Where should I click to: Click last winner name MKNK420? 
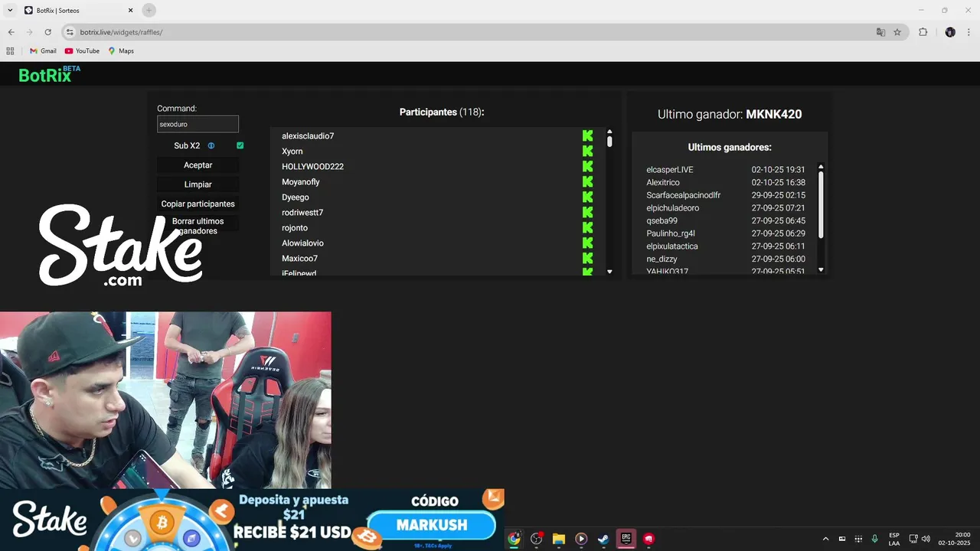coord(773,114)
